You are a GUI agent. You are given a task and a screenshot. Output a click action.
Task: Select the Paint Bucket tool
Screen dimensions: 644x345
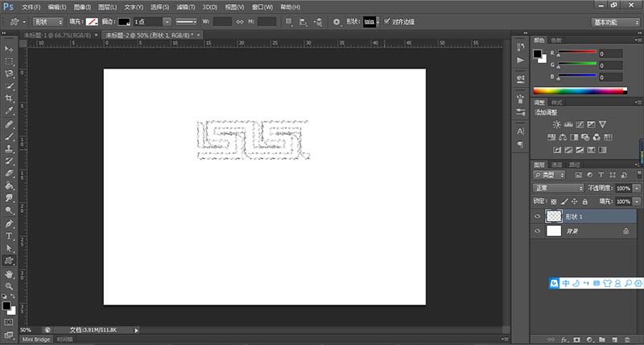pyautogui.click(x=9, y=185)
